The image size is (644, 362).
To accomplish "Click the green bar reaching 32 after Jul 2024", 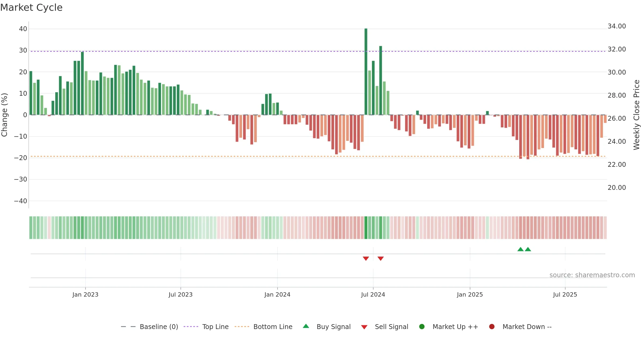I will [x=380, y=80].
